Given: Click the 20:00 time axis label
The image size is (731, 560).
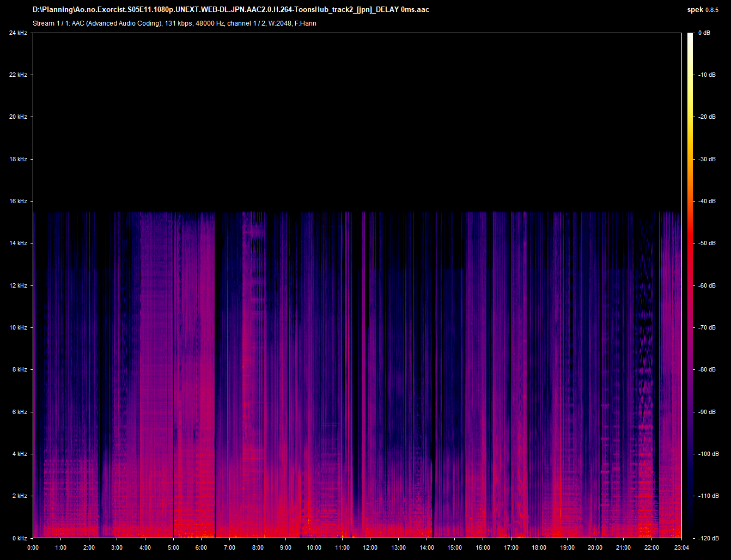Looking at the screenshot, I should [595, 547].
